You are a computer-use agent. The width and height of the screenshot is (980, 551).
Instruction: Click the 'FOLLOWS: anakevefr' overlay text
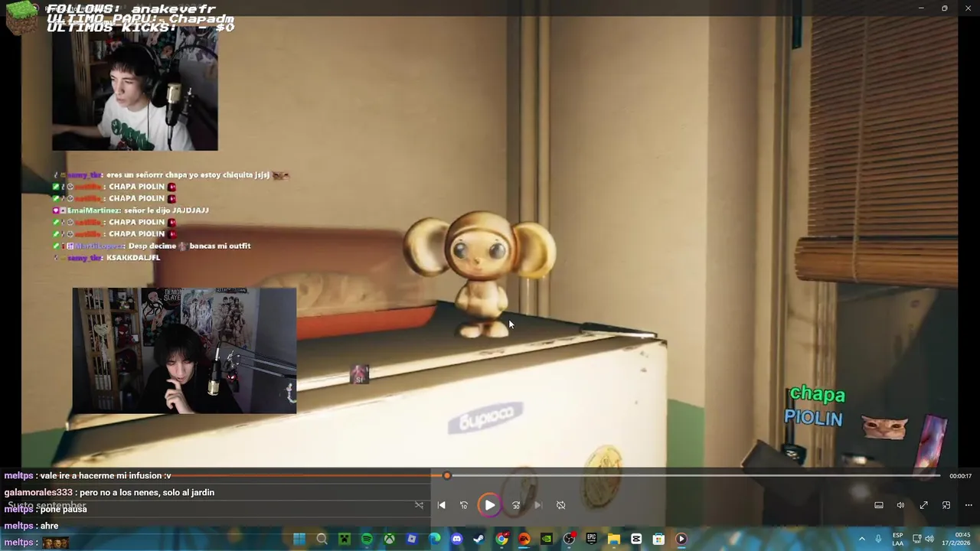click(131, 9)
